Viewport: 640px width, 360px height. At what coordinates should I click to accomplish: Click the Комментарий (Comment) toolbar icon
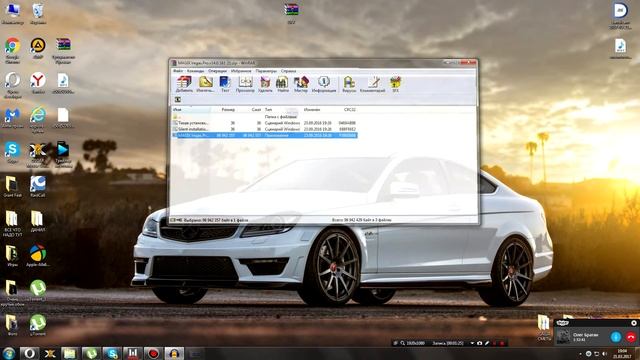point(373,84)
